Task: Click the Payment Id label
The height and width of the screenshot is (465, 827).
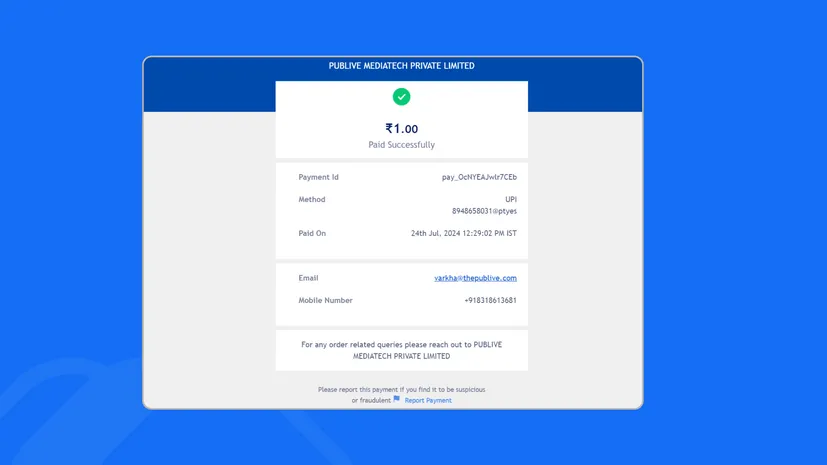Action: tap(318, 177)
